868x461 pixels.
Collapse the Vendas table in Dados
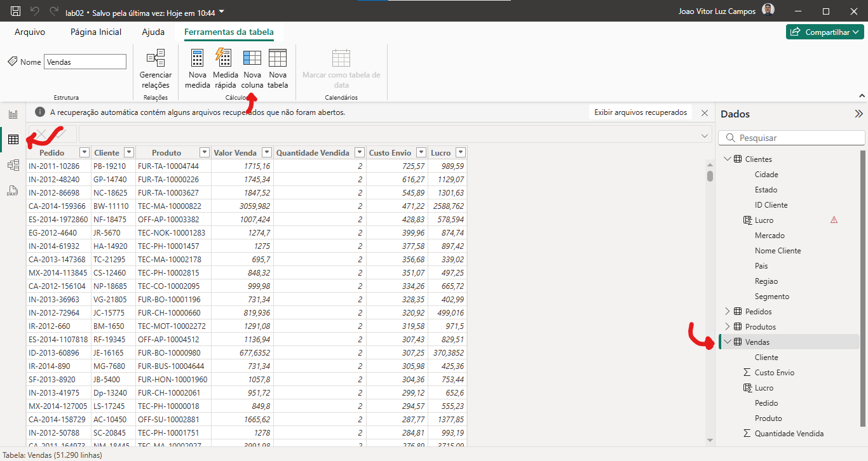click(x=728, y=342)
